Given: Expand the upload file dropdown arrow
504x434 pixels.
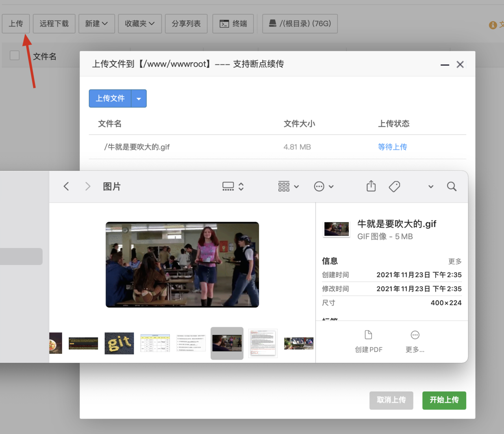Looking at the screenshot, I should tap(139, 99).
